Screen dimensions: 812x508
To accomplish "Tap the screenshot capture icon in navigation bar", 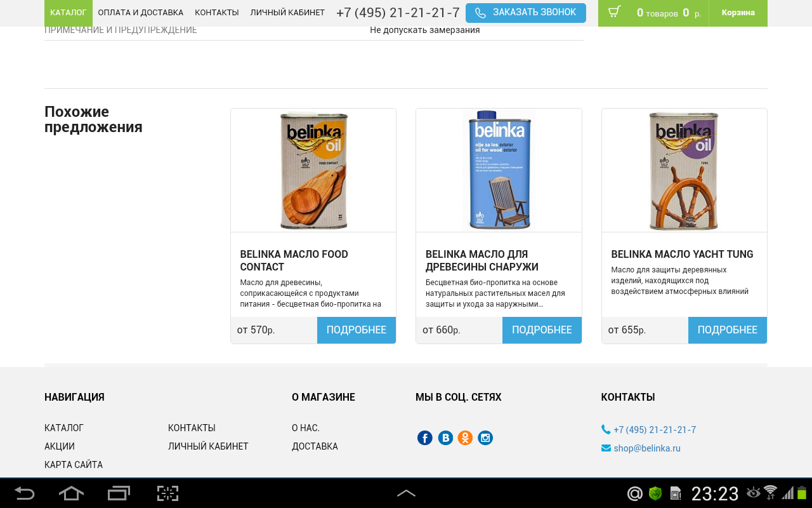I will pyautogui.click(x=167, y=493).
